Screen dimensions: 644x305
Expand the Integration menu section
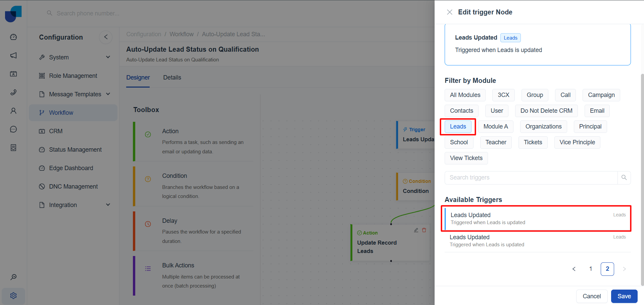coord(108,205)
